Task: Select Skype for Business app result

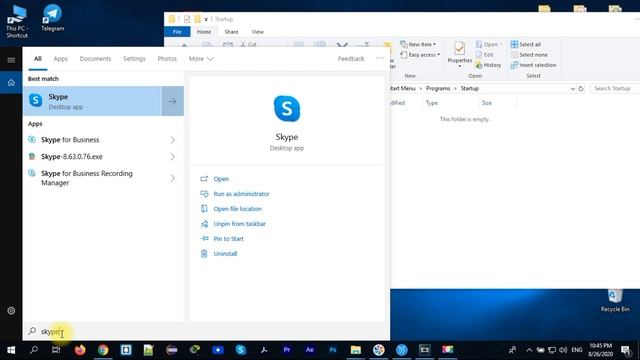Action: tap(70, 140)
